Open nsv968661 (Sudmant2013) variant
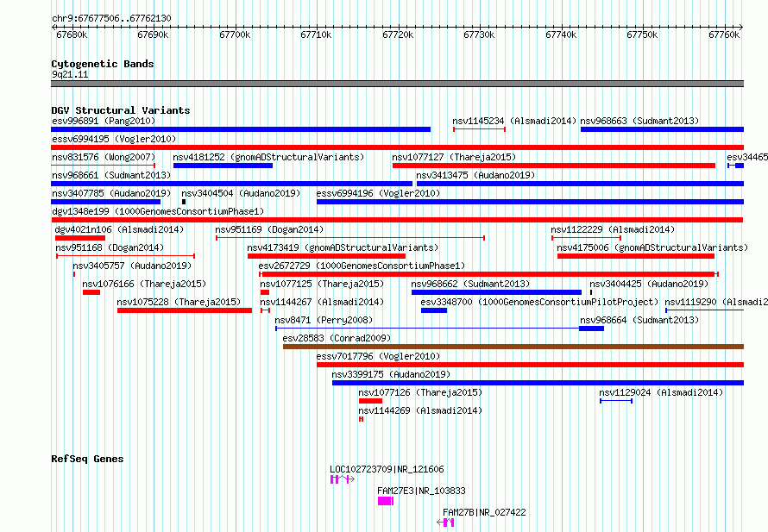The image size is (768, 532). click(231, 184)
